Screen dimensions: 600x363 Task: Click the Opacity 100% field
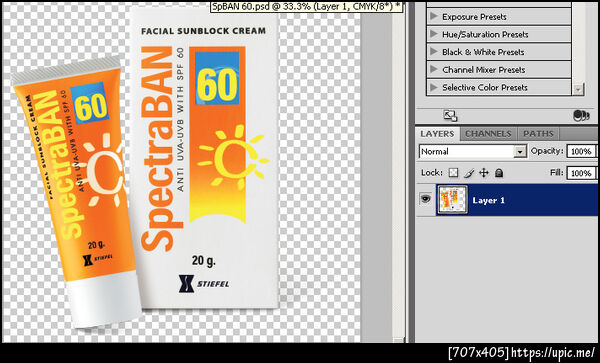(x=581, y=151)
